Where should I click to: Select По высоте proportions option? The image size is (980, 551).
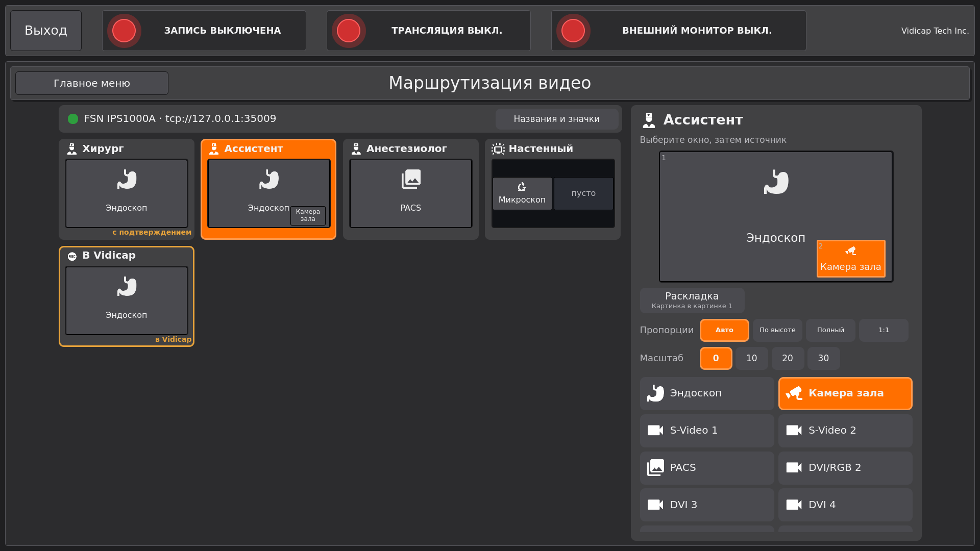(x=777, y=331)
